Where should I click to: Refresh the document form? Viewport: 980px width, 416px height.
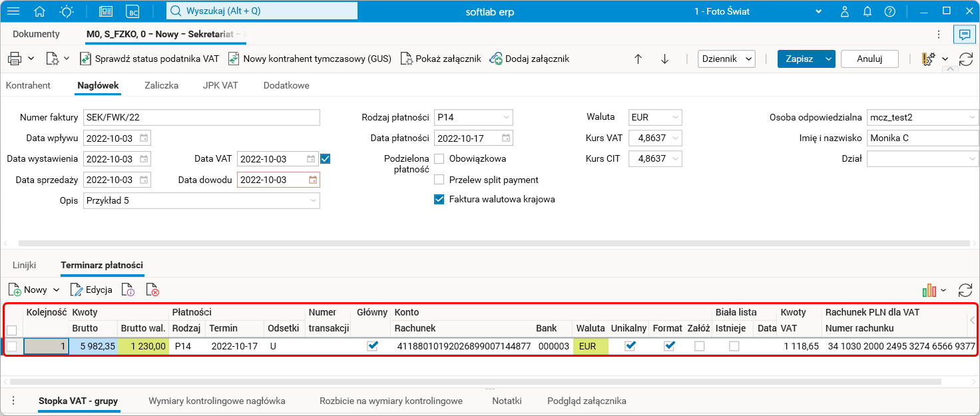(x=965, y=59)
